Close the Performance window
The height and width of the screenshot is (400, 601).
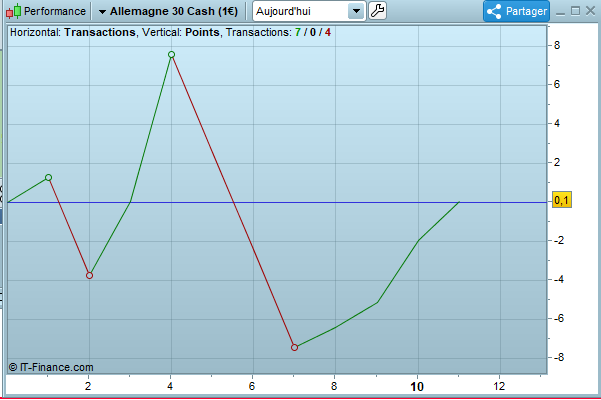coord(591,11)
